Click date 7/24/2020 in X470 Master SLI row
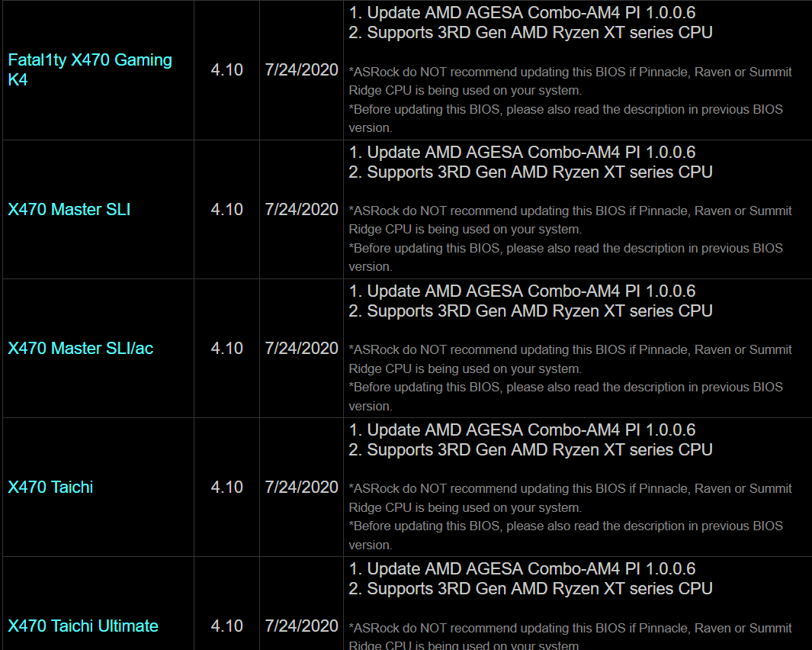Screen dimensions: 812x650 point(301,209)
